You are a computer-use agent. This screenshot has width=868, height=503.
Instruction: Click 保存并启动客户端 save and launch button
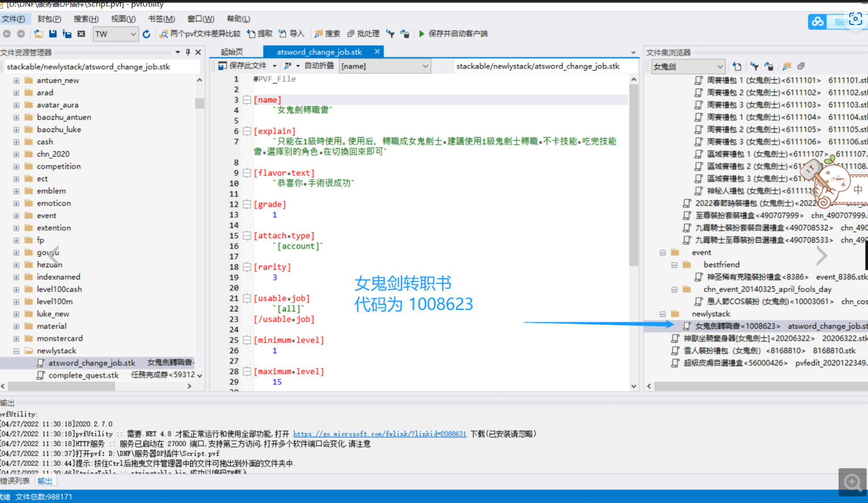coord(453,33)
